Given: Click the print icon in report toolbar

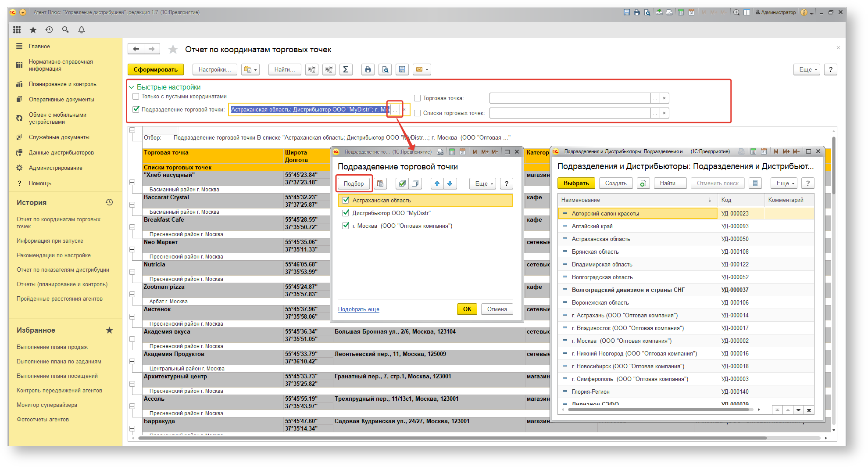Looking at the screenshot, I should (x=368, y=69).
